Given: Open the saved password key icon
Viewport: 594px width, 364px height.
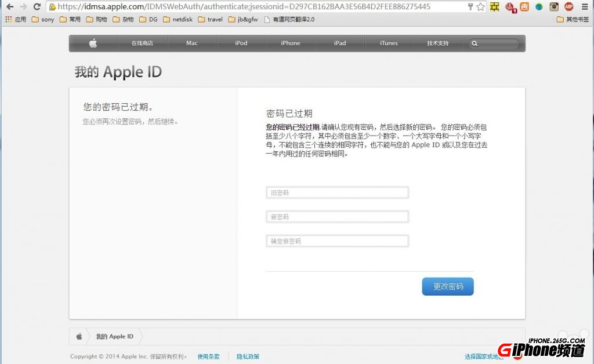Looking at the screenshot, I should click(x=470, y=7).
